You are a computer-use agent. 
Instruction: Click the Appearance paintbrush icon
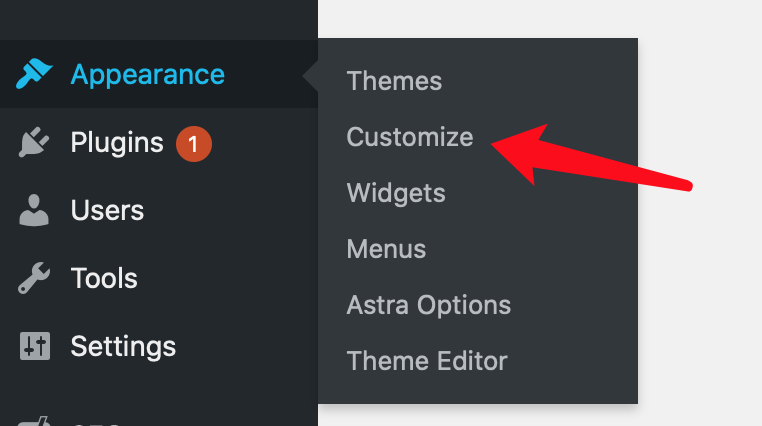pyautogui.click(x=34, y=74)
